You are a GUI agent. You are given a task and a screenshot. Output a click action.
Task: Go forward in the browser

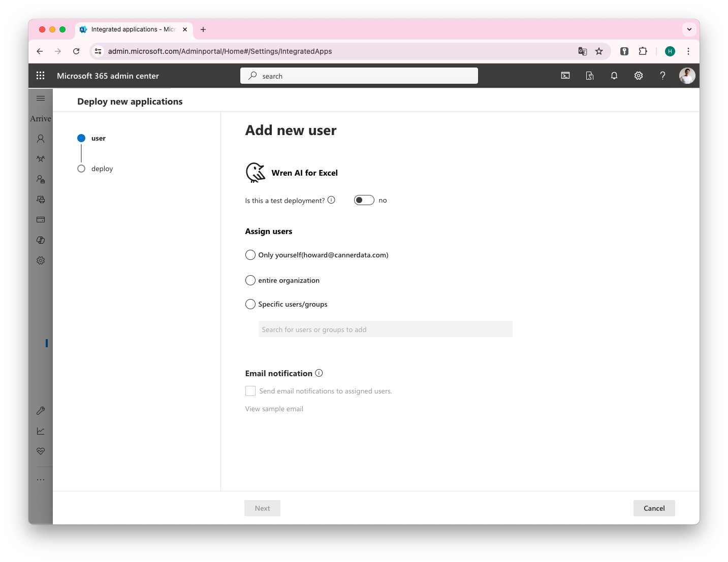[x=58, y=51]
